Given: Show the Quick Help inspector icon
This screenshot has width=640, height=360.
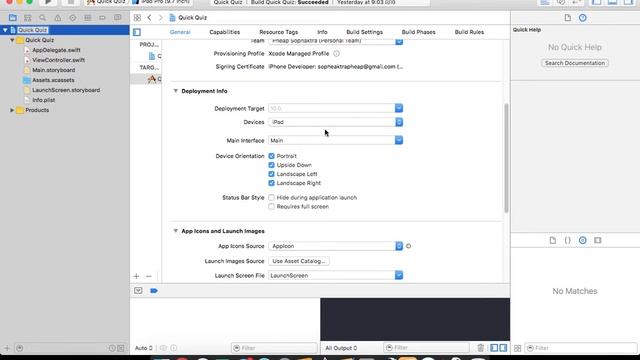Looking at the screenshot, I should (582, 18).
